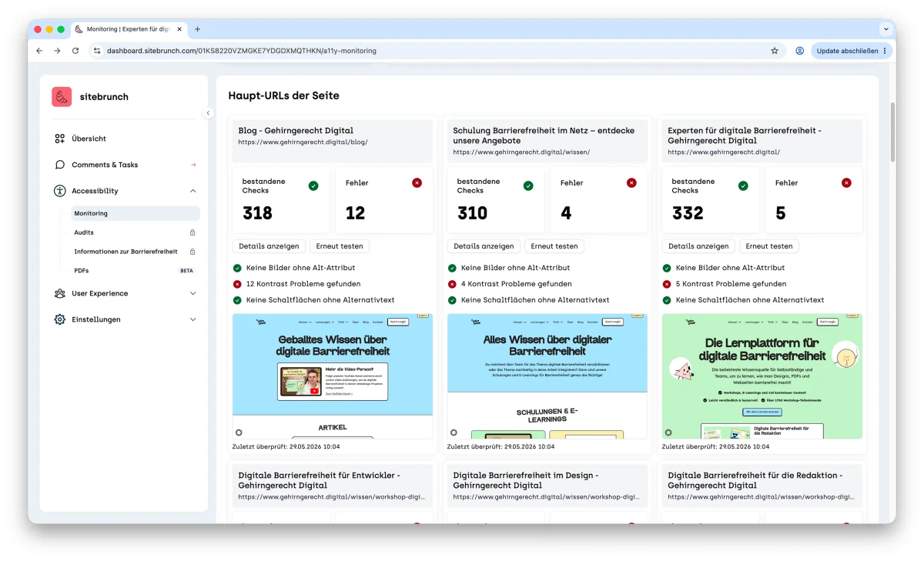Close the Monitoring browser tab
The image size is (924, 561).
click(180, 29)
